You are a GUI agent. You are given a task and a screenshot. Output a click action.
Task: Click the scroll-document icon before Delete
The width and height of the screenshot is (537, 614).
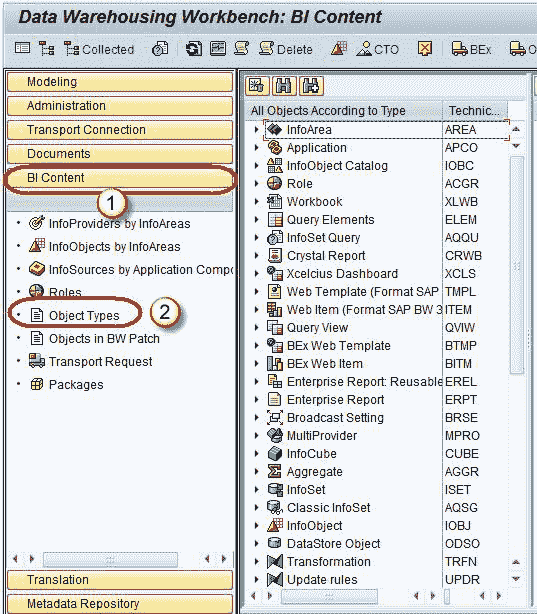(x=242, y=49)
